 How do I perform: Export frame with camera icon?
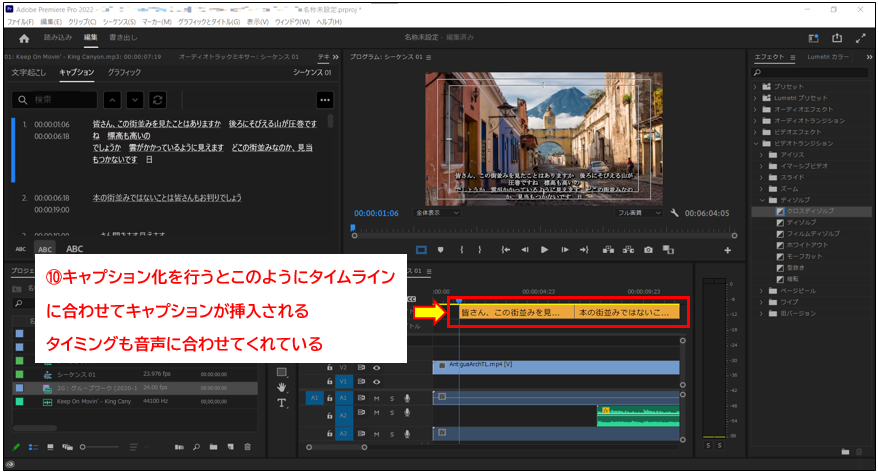648,250
